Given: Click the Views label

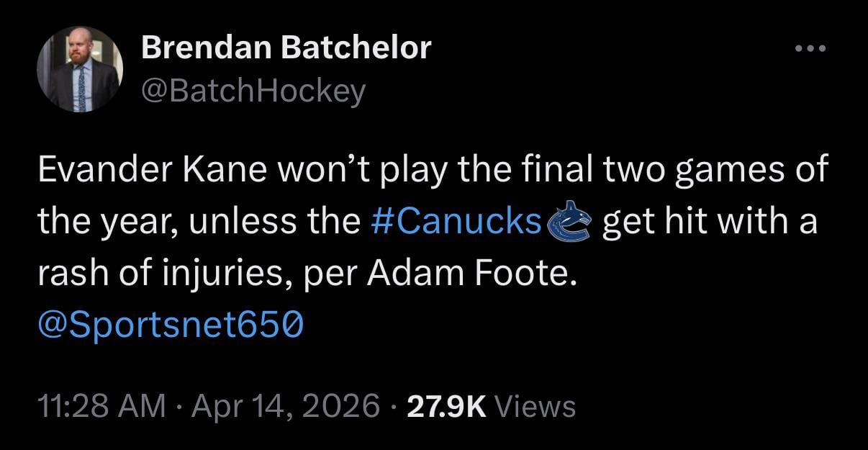Looking at the screenshot, I should (x=535, y=406).
